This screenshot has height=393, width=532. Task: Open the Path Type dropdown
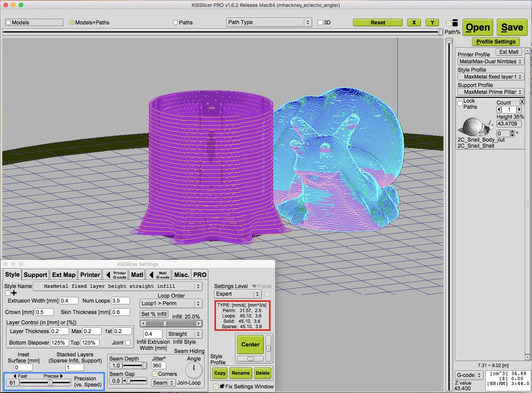point(269,22)
